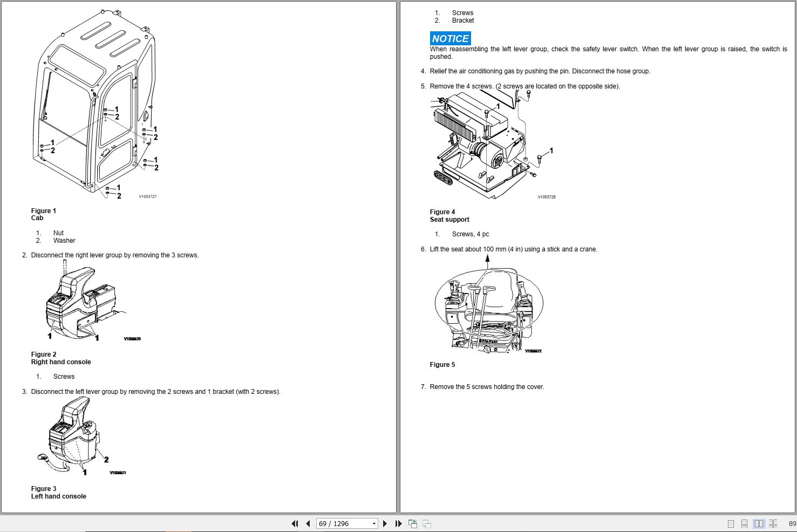
Task: Click the seat support drawing in Figure 4
Action: [x=493, y=144]
